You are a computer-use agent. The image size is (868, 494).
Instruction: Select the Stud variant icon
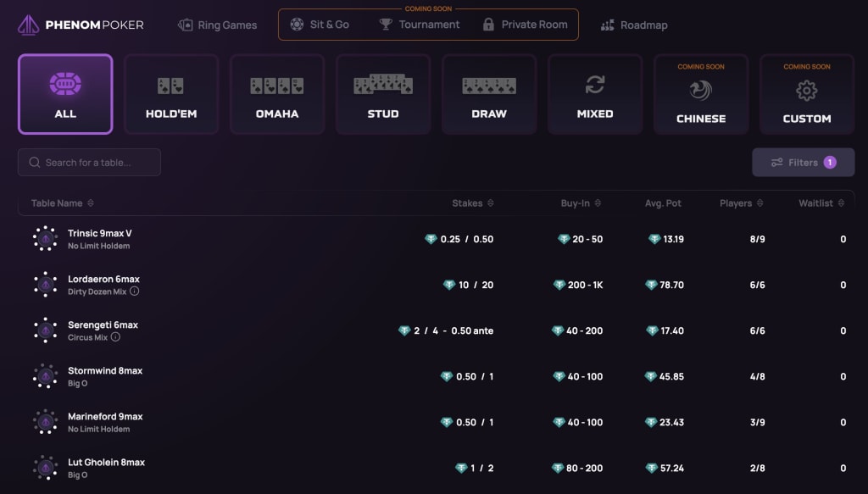(x=383, y=85)
